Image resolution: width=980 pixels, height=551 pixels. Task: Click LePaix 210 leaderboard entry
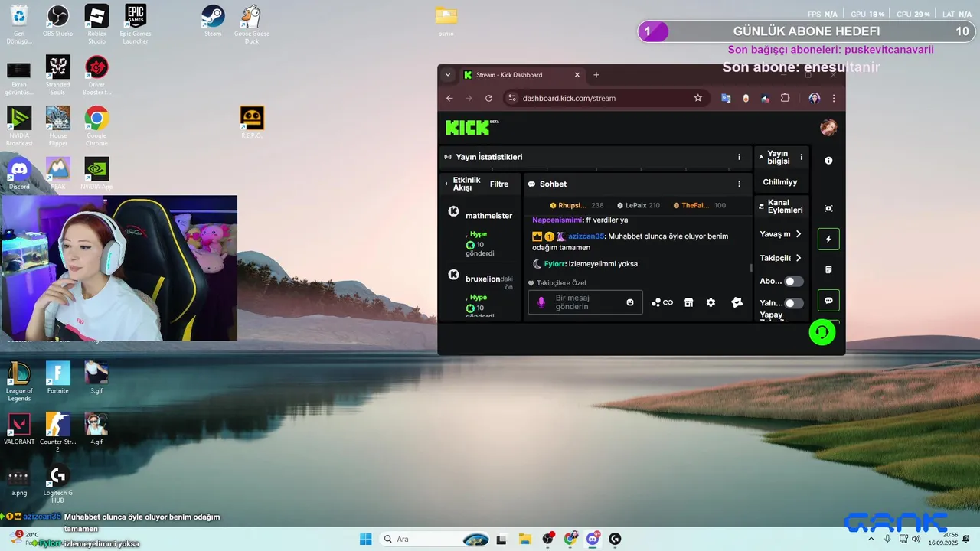coord(639,205)
